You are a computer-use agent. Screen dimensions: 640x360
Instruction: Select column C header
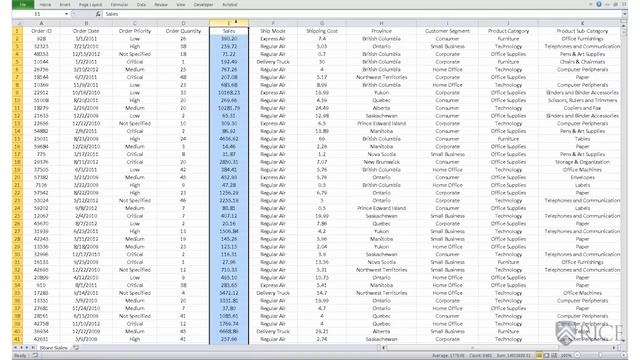click(135, 23)
